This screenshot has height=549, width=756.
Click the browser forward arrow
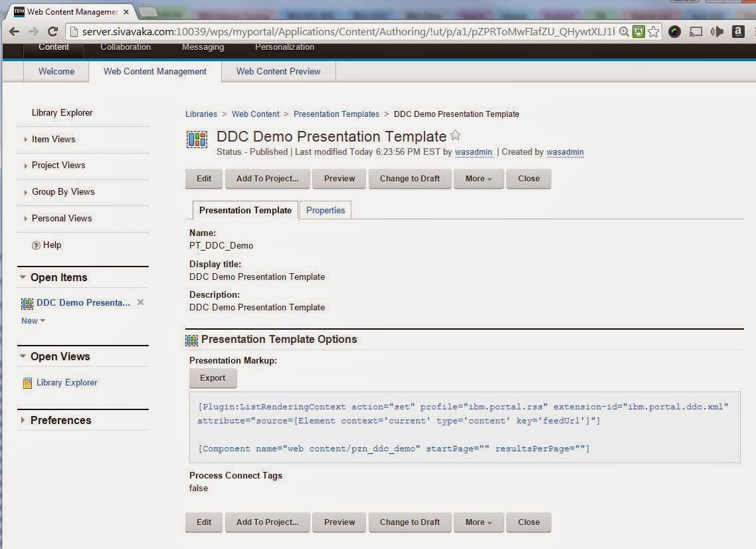[33, 32]
